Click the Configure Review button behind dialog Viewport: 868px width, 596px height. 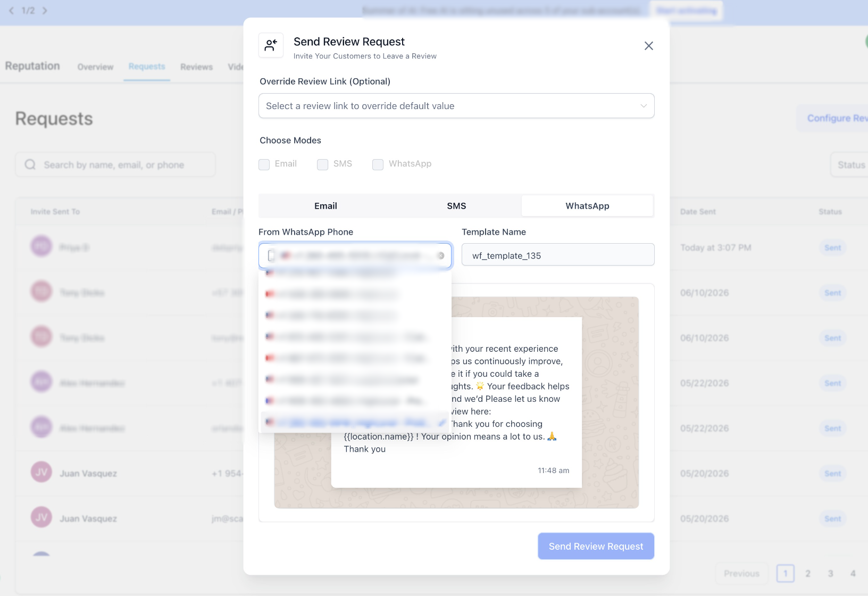tap(833, 118)
